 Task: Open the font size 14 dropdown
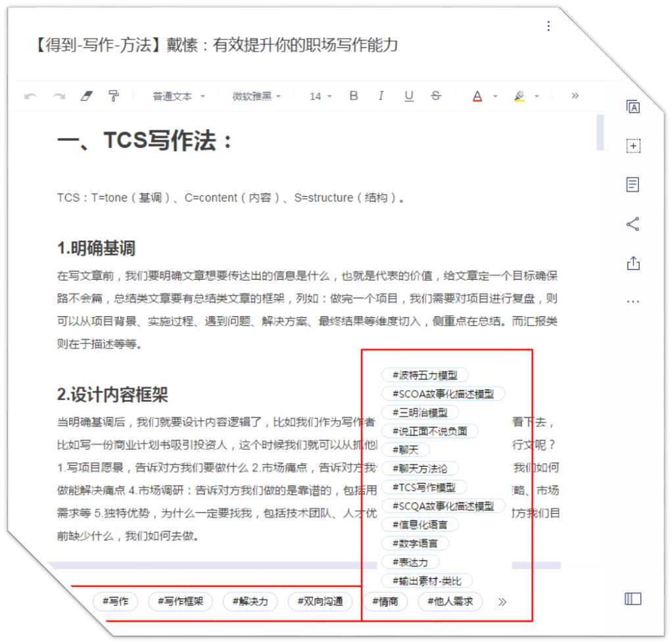[x=321, y=97]
